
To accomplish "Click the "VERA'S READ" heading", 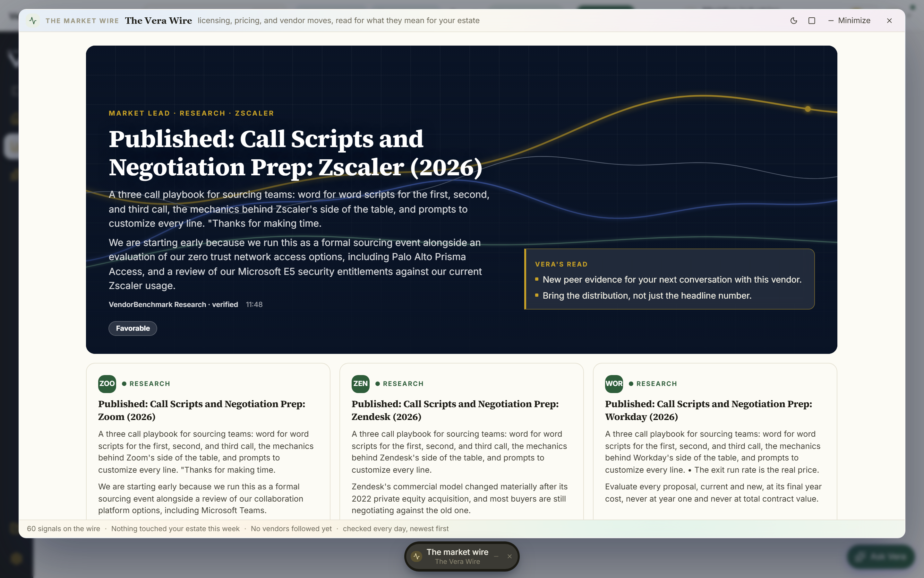I will pos(561,264).
